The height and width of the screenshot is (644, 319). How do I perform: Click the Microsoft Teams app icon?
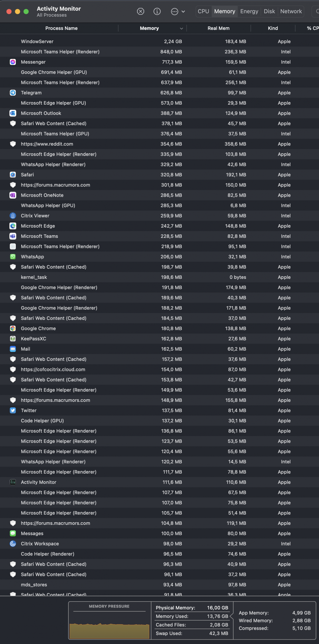click(13, 236)
